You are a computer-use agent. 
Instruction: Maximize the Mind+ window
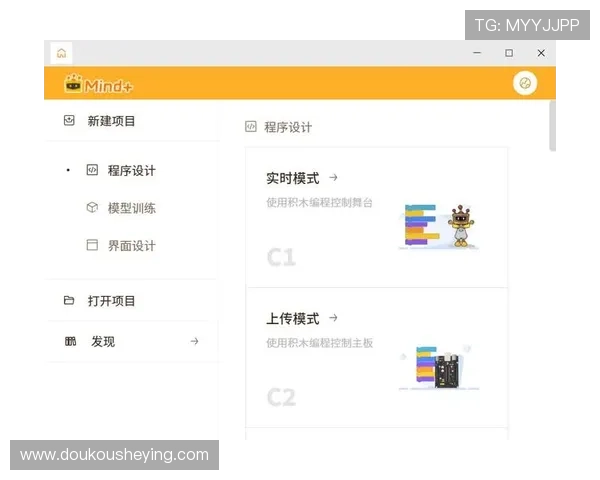point(509,53)
